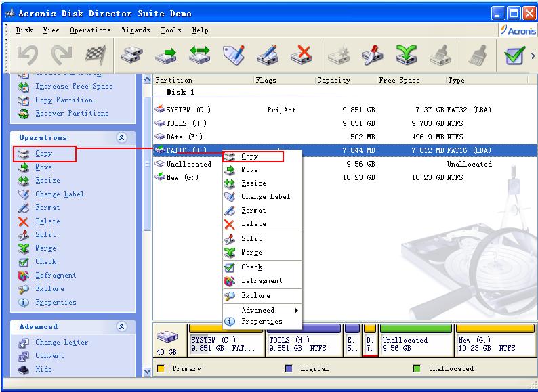Choose Check from the context menu
This screenshot has width=538, height=392.
click(x=262, y=267)
